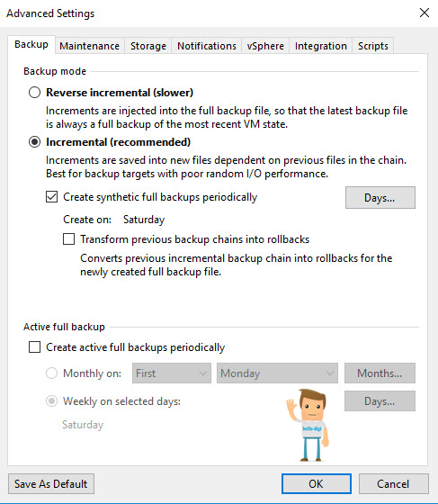Select the Monthly on radio option
The width and height of the screenshot is (438, 504).
pyautogui.click(x=51, y=373)
